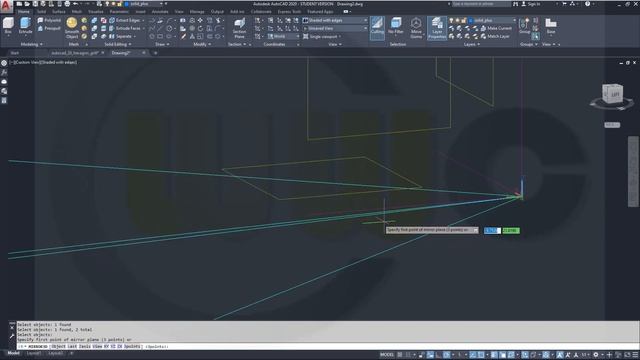Open the erase tool in Modify panel
The height and width of the screenshot is (360, 640).
[x=184, y=36]
